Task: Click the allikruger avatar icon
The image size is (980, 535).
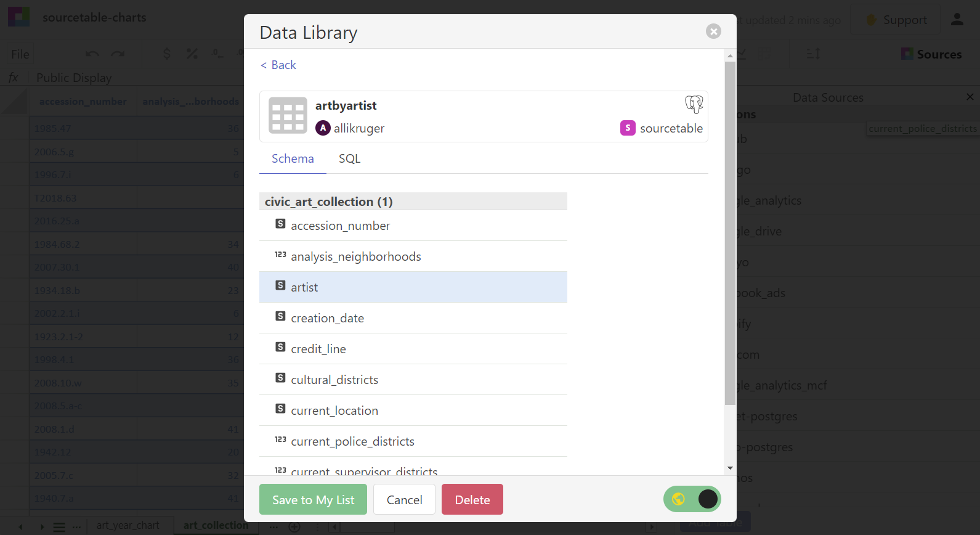Action: (x=323, y=128)
